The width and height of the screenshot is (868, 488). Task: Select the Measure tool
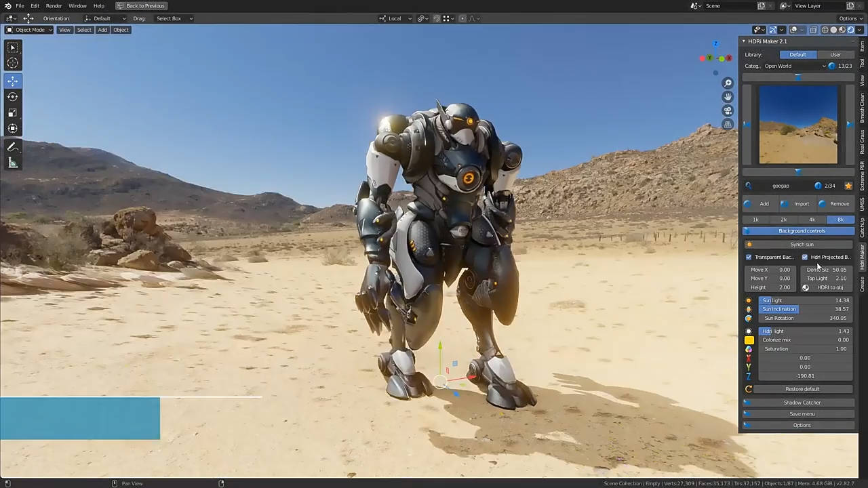click(x=13, y=163)
